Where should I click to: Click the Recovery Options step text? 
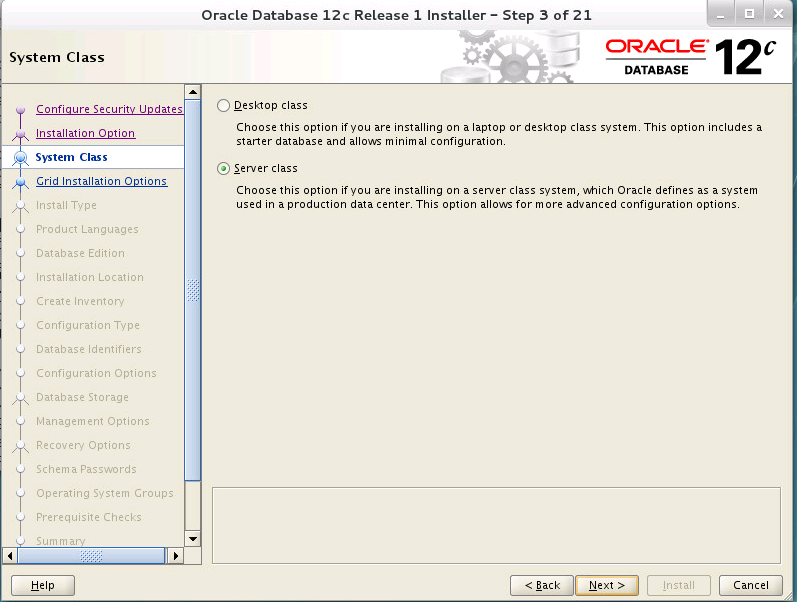[x=83, y=445]
